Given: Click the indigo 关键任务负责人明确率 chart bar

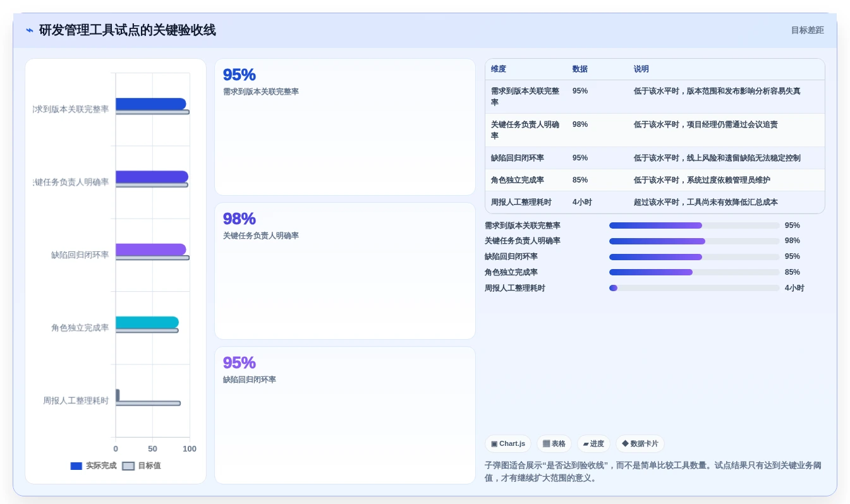Looking at the screenshot, I should [x=152, y=177].
